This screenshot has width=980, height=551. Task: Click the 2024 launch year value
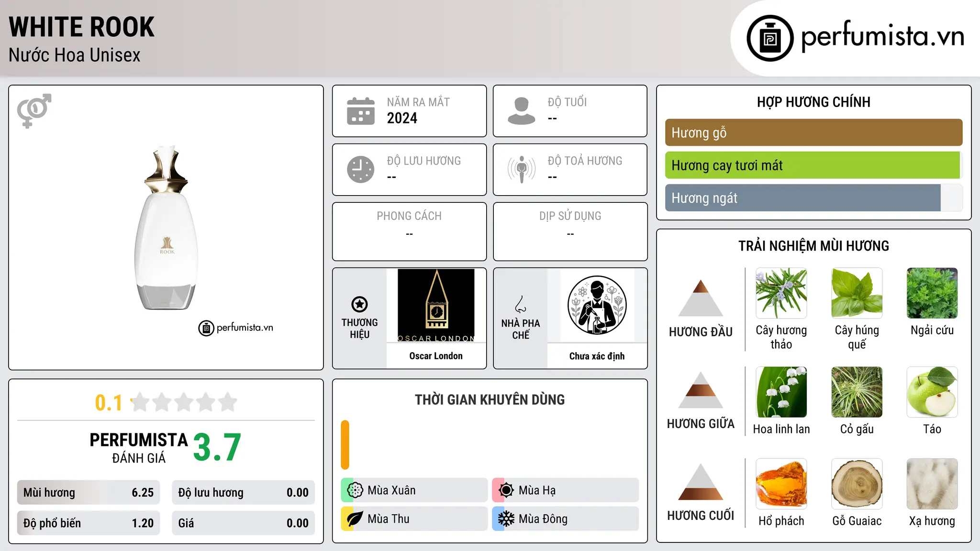[x=402, y=118]
